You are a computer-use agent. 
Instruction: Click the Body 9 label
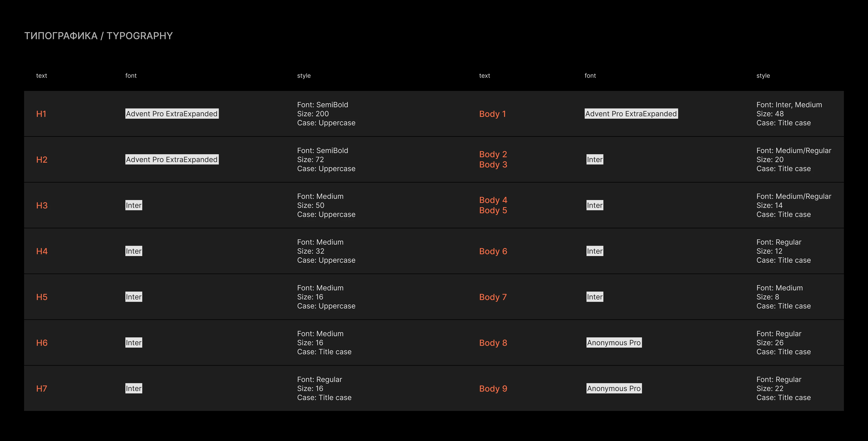pos(493,389)
